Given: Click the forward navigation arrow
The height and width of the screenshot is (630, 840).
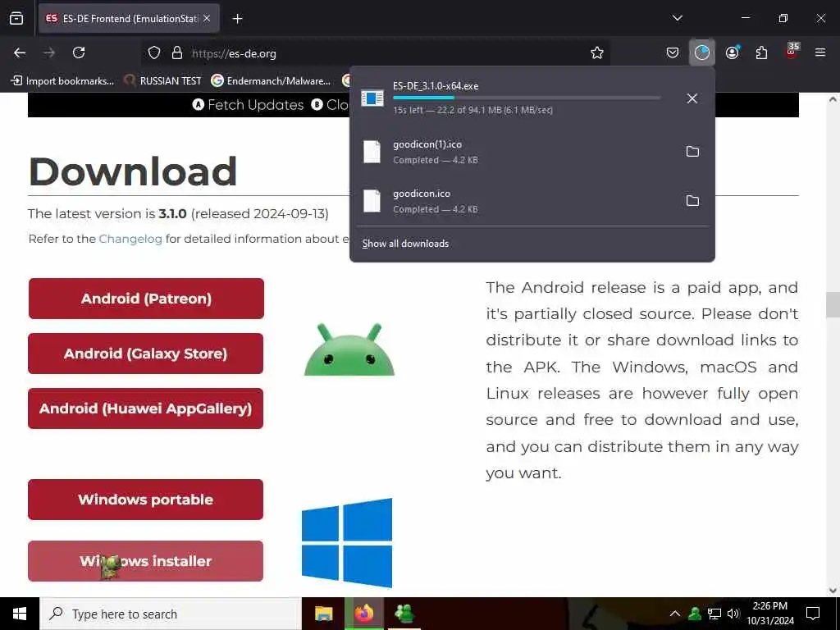Looking at the screenshot, I should pyautogui.click(x=49, y=52).
